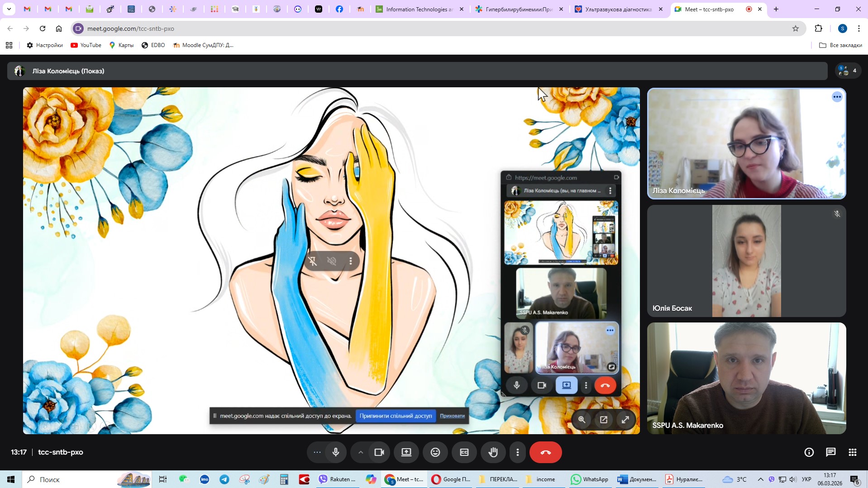Image resolution: width=868 pixels, height=488 pixels.
Task: Raise hand in the meeting
Action: click(493, 452)
